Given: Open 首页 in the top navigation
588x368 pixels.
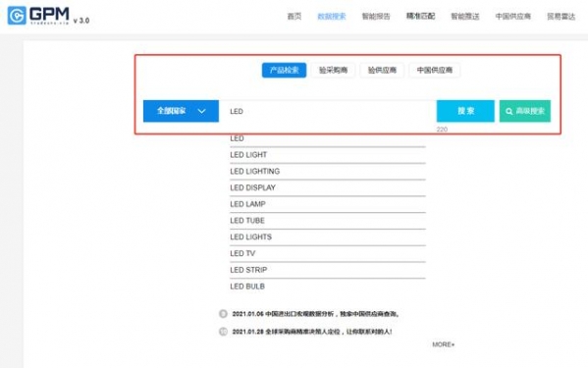Looking at the screenshot, I should pos(294,16).
